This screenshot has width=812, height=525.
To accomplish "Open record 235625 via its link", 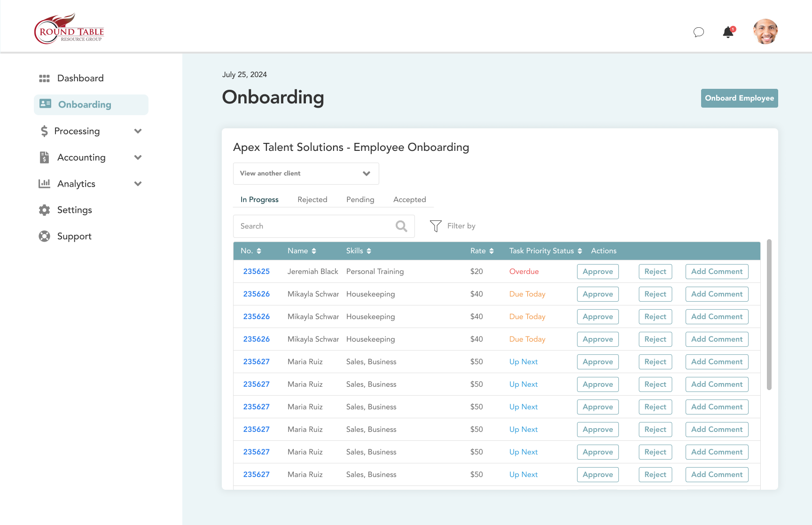I will tap(256, 271).
